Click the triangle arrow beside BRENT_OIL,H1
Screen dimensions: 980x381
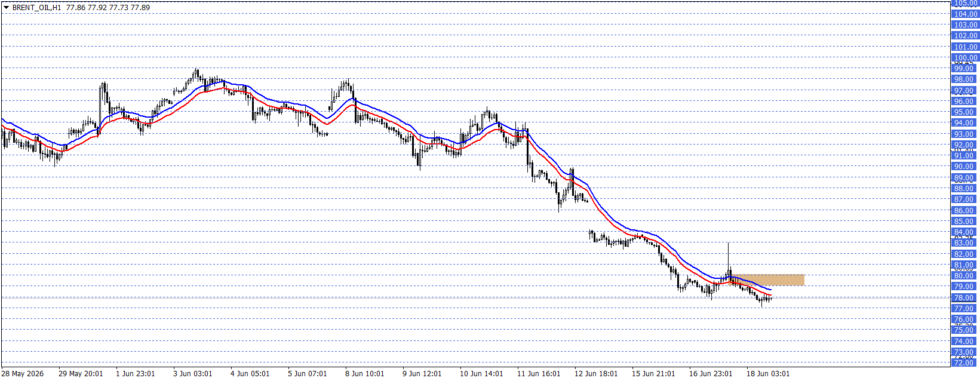pos(7,8)
